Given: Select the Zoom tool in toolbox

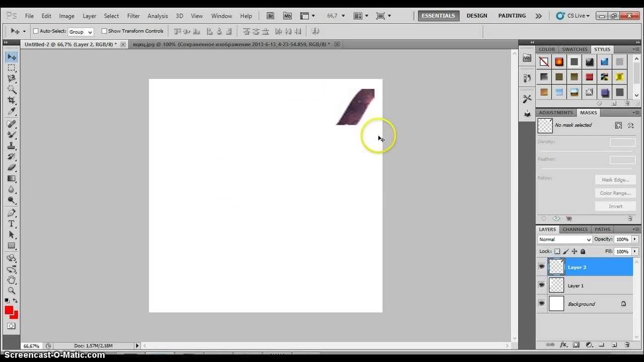Looking at the screenshot, I should [x=12, y=291].
